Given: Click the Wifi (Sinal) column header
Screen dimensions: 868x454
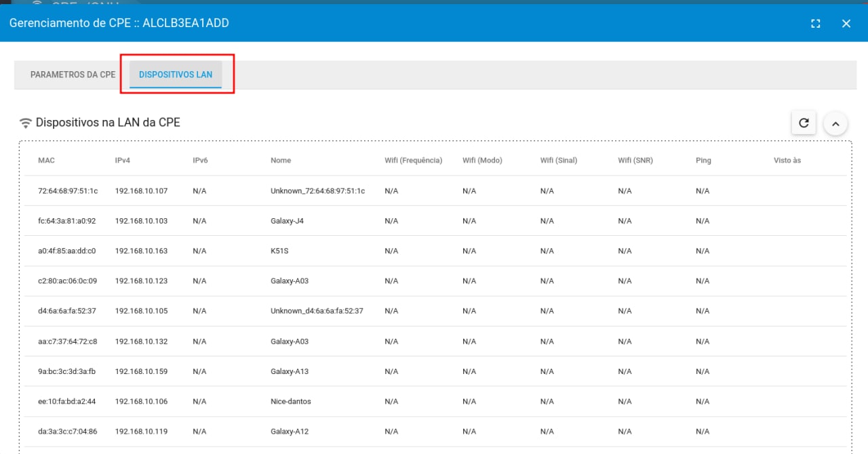Looking at the screenshot, I should pos(559,161).
